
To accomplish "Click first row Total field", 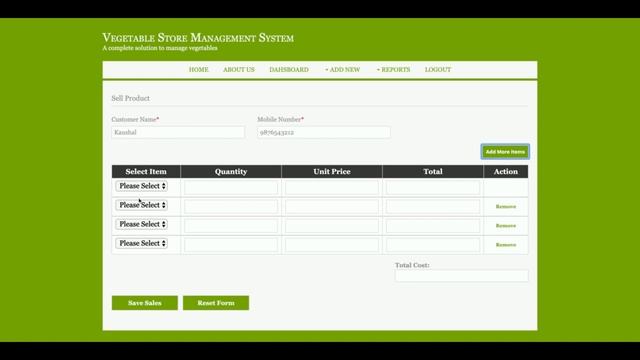I will click(x=433, y=187).
